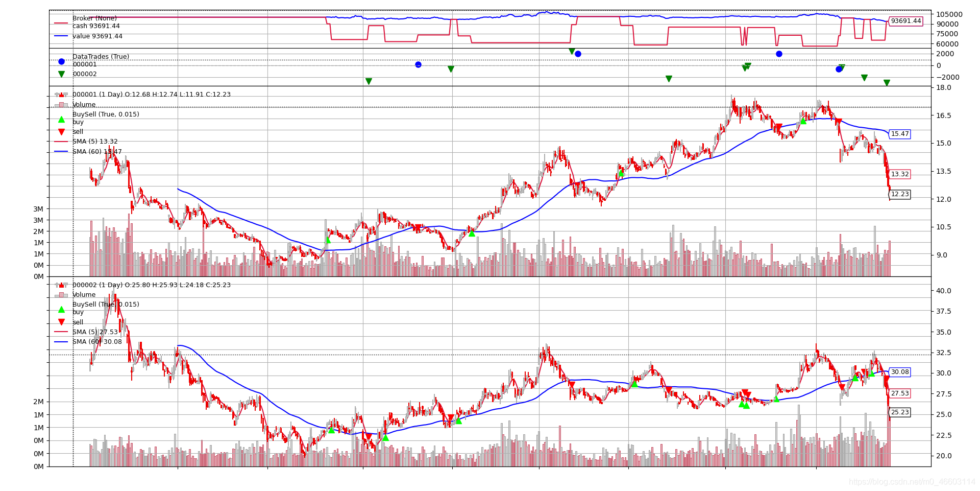Click the Volume legend icon in the 000002 panel
The height and width of the screenshot is (491, 980).
coord(61,295)
